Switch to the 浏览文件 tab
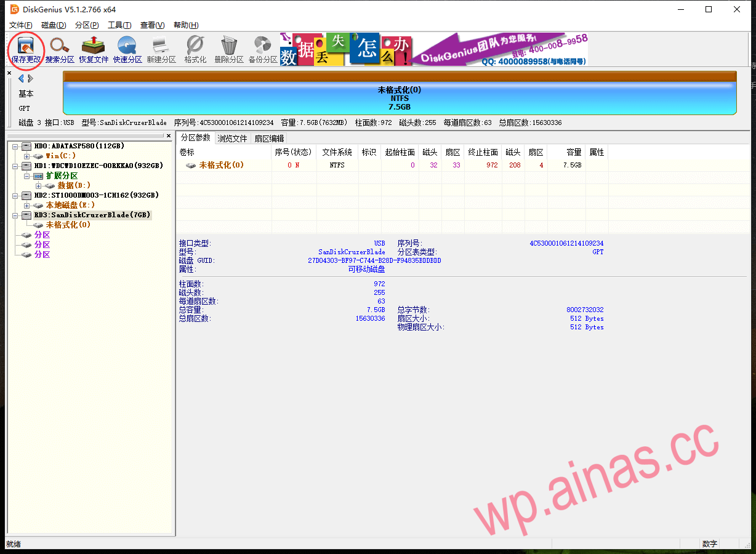Viewport: 756px width, 554px height. click(x=232, y=138)
